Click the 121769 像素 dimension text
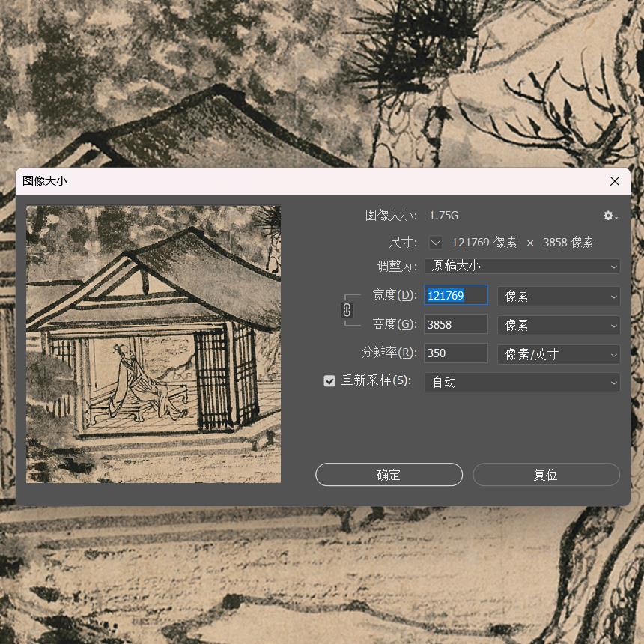Image resolution: width=644 pixels, height=644 pixels. pos(484,243)
